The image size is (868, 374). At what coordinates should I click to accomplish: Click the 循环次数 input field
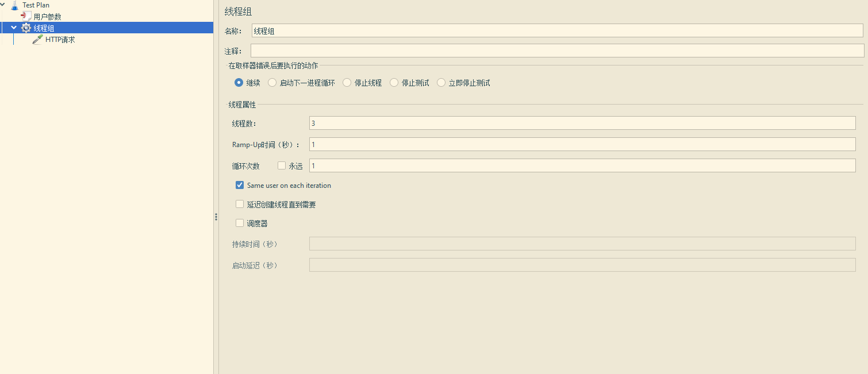pyautogui.click(x=582, y=165)
